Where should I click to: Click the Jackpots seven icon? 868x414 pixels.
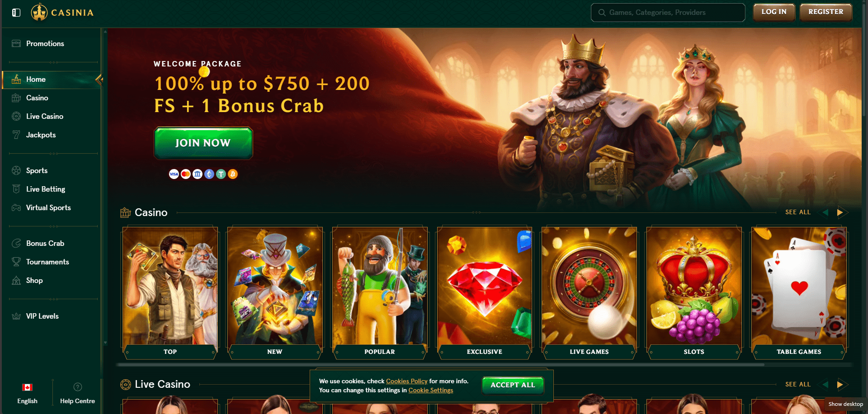coord(16,135)
